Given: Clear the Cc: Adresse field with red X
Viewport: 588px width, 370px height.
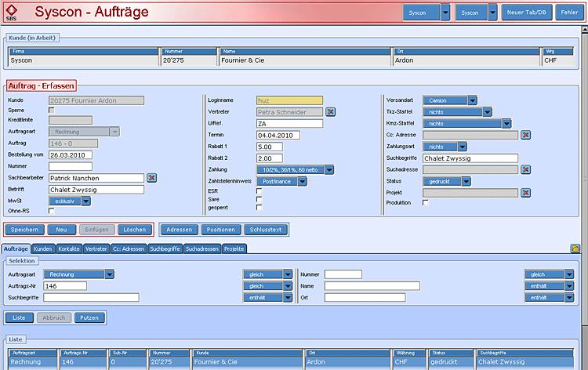Looking at the screenshot, I should click(x=525, y=135).
